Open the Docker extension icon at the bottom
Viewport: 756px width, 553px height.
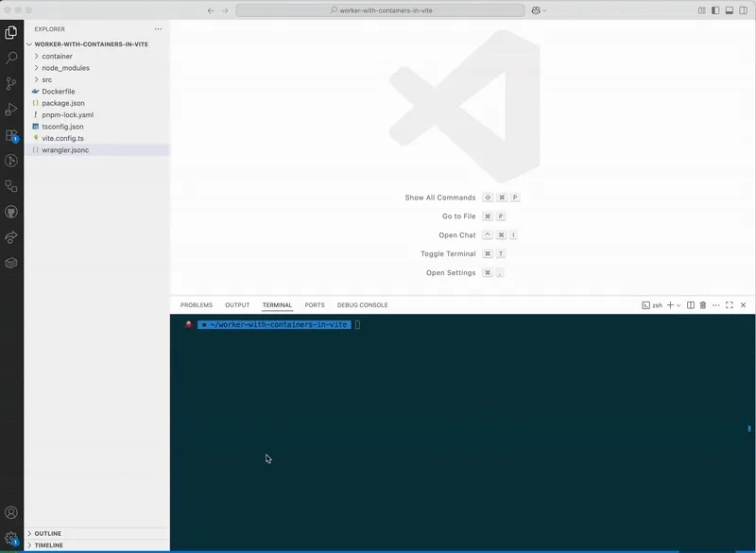pos(11,264)
